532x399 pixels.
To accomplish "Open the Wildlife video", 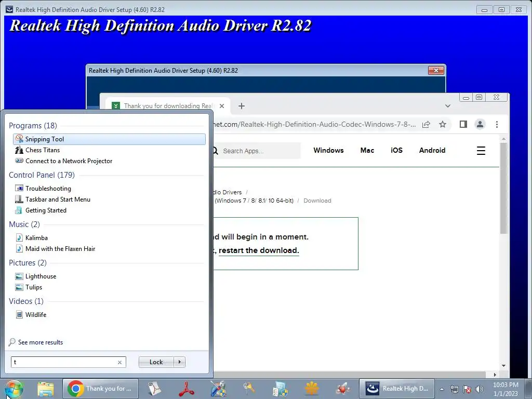I will (36, 314).
